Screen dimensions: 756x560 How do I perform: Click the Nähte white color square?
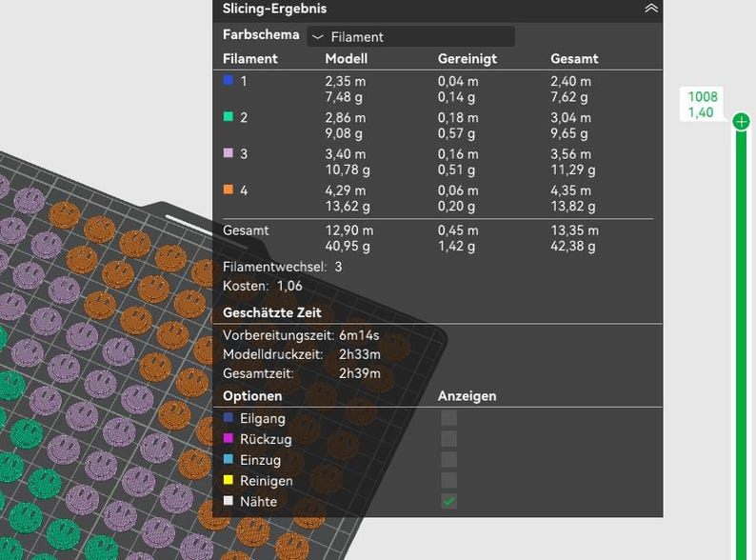(x=229, y=501)
